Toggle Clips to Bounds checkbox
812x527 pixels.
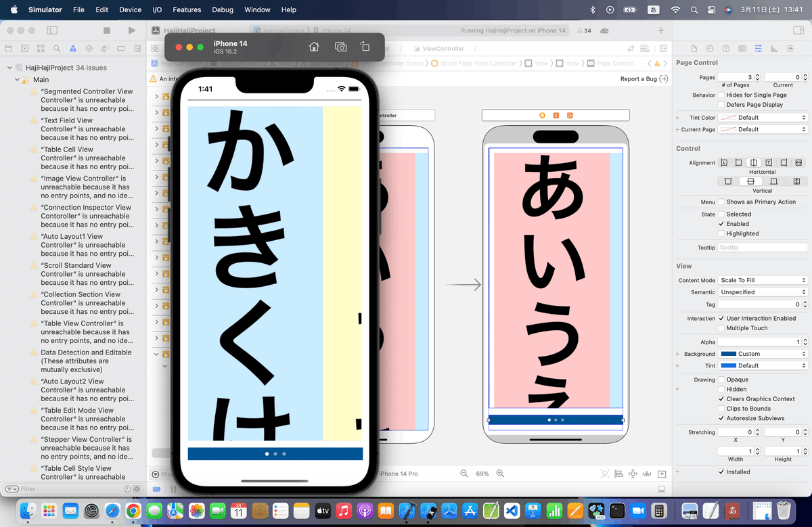721,409
